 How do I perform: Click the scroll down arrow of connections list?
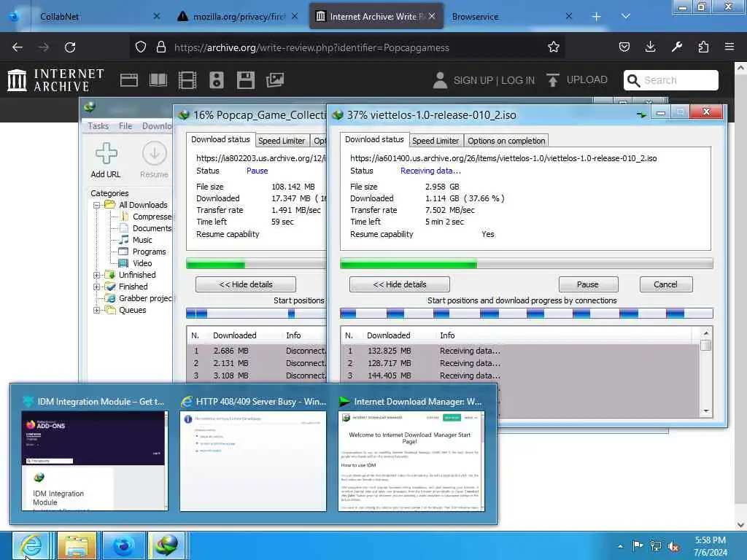pyautogui.click(x=706, y=411)
